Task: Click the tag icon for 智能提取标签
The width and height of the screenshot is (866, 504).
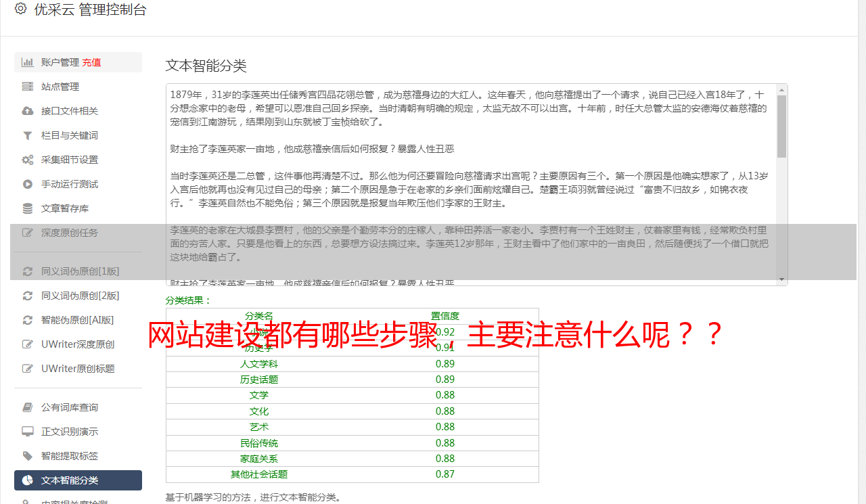Action: pyautogui.click(x=28, y=456)
